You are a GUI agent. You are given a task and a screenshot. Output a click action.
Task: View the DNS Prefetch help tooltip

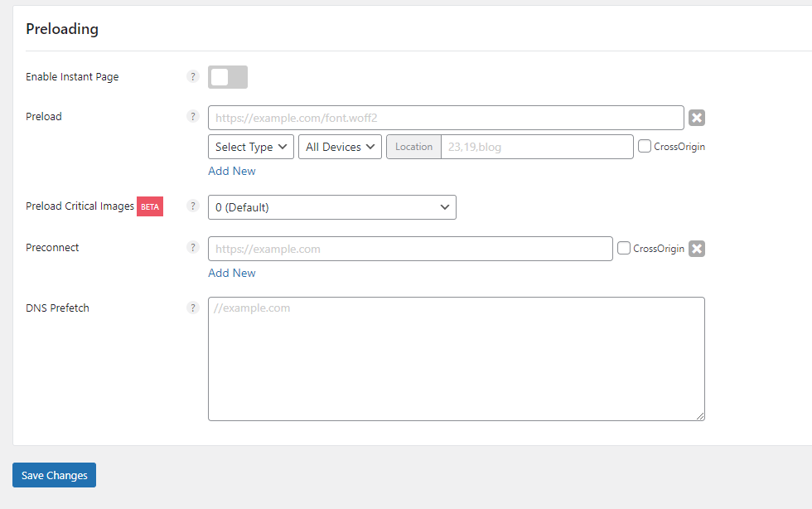click(193, 308)
